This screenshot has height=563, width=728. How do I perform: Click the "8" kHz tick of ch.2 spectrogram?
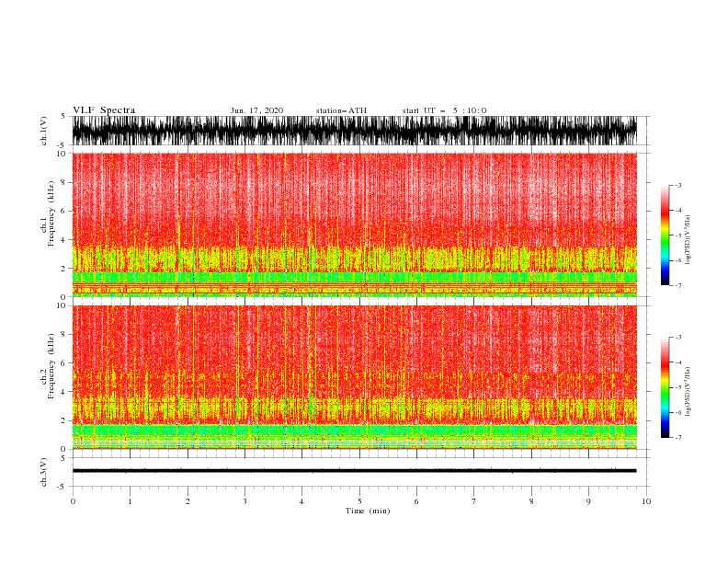[63, 335]
